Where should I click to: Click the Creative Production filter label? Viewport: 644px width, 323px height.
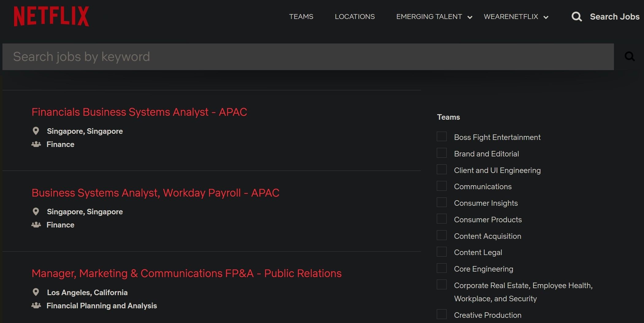point(488,315)
